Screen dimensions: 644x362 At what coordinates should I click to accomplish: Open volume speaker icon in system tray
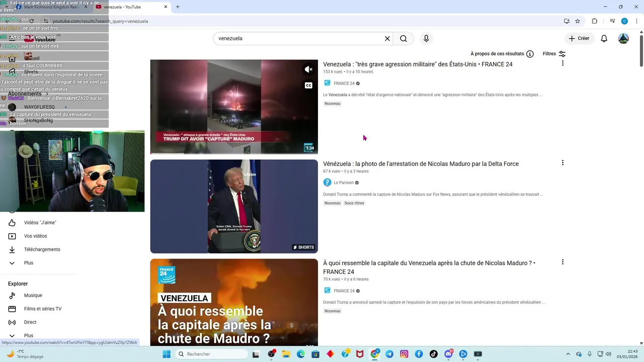point(609,354)
